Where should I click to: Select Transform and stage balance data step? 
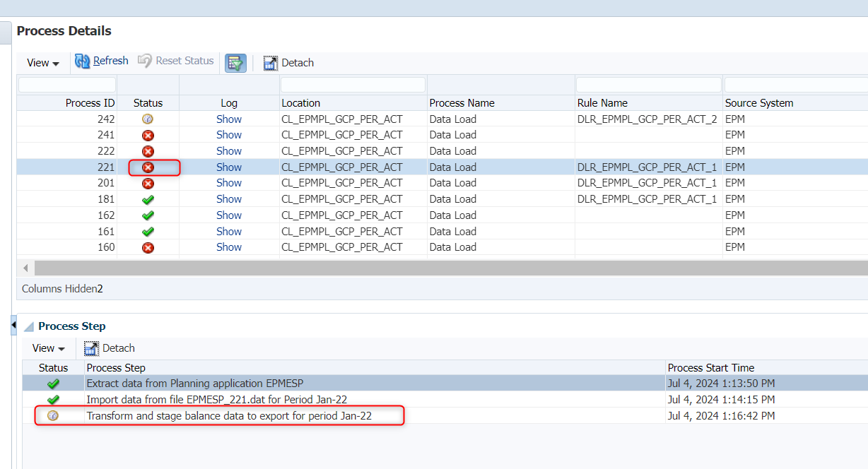[229, 416]
